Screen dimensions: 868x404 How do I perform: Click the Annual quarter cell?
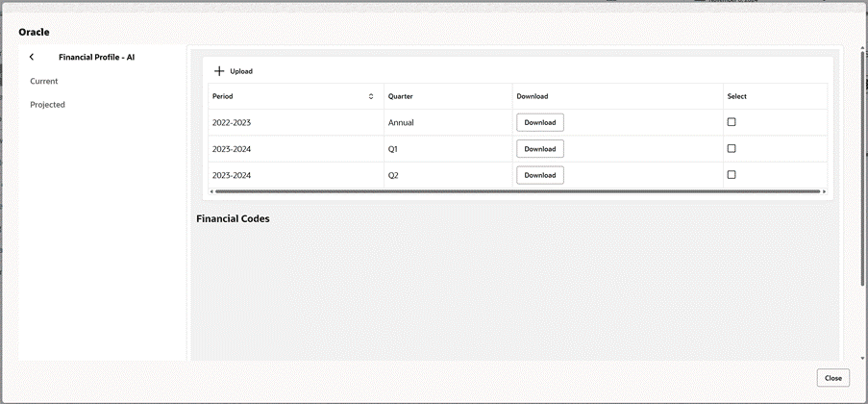[x=448, y=122]
